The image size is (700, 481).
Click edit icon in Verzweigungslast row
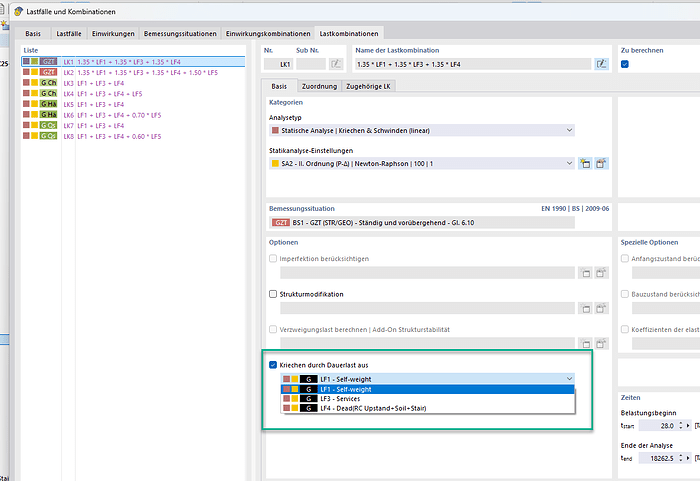click(x=601, y=343)
